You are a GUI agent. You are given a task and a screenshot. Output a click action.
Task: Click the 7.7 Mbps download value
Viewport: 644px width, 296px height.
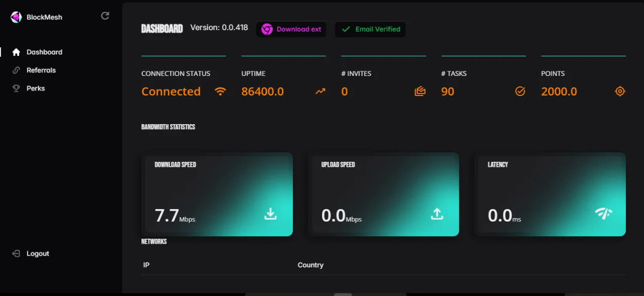click(x=175, y=216)
